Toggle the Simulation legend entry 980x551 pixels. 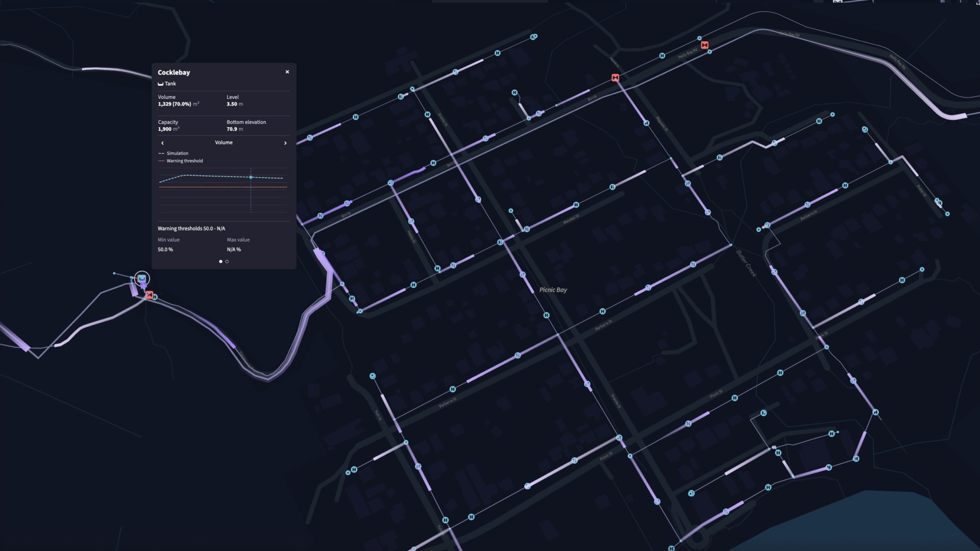177,154
